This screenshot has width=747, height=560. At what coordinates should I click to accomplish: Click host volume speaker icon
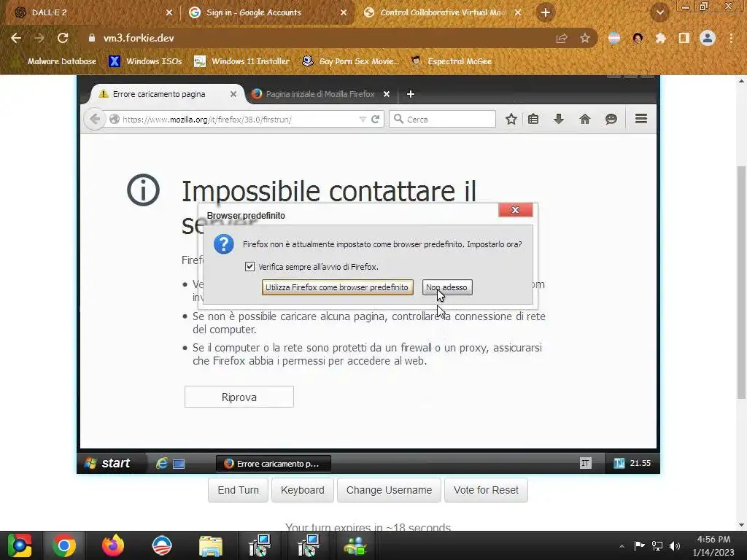coord(675,546)
